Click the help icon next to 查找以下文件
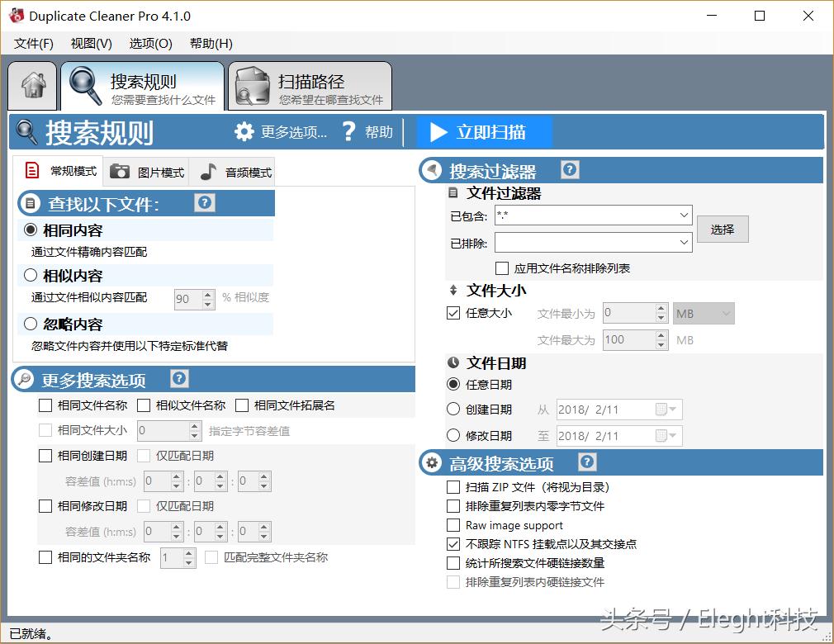This screenshot has height=644, width=834. pos(204,202)
